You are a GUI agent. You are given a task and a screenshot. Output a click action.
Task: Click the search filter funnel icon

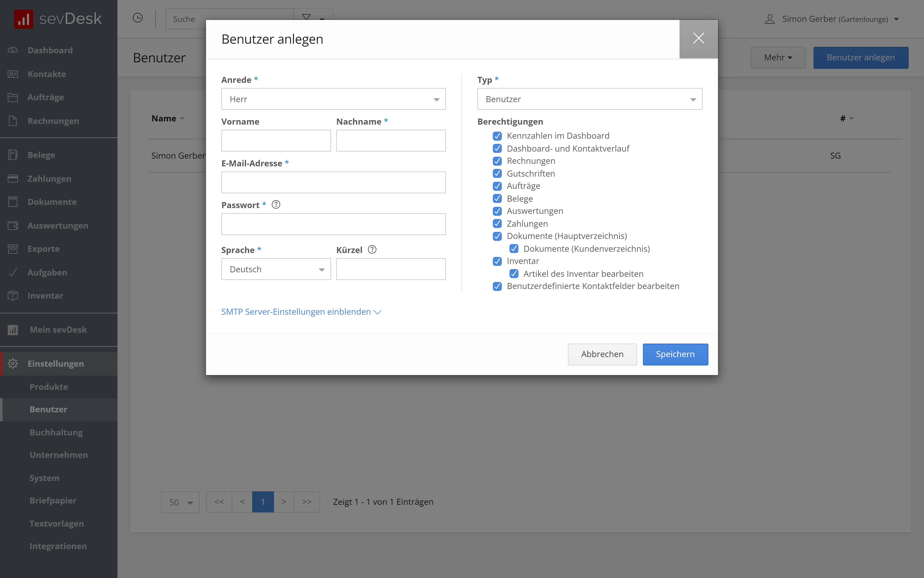pos(306,17)
